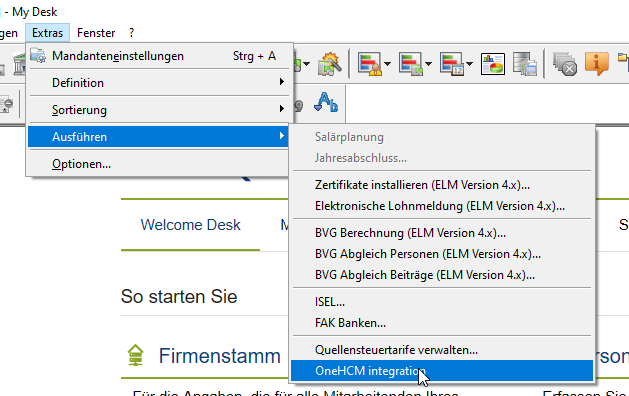Choose BVG Berechnung (ELM Version 4.x)...
This screenshot has width=629, height=396.
(x=442, y=233)
